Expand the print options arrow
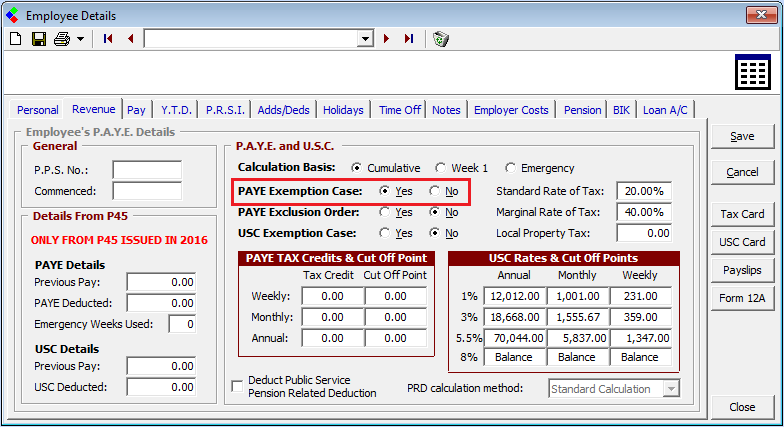This screenshot has width=784, height=427. click(x=80, y=39)
